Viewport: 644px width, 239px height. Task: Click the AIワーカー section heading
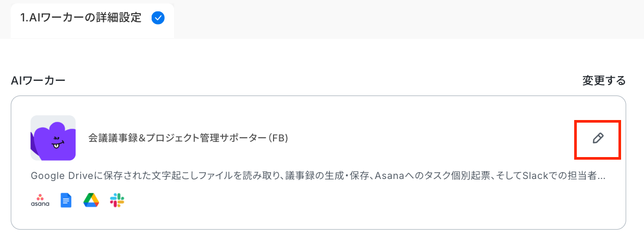(38, 81)
